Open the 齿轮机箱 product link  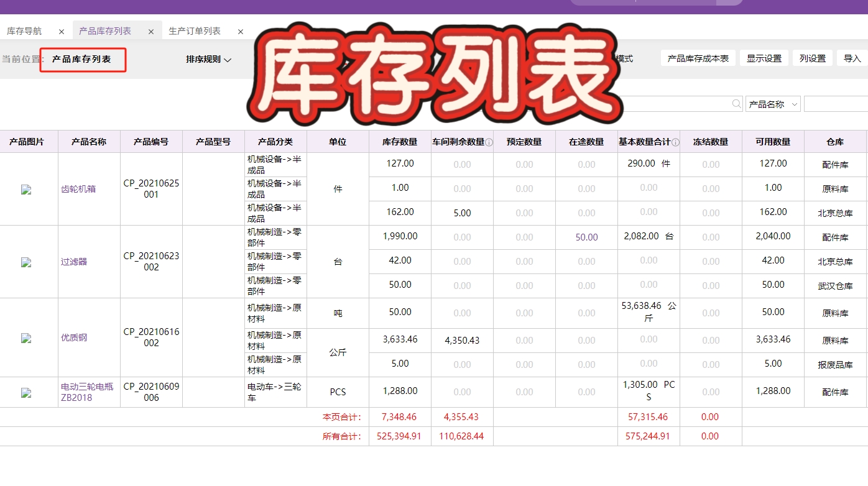[x=78, y=189]
